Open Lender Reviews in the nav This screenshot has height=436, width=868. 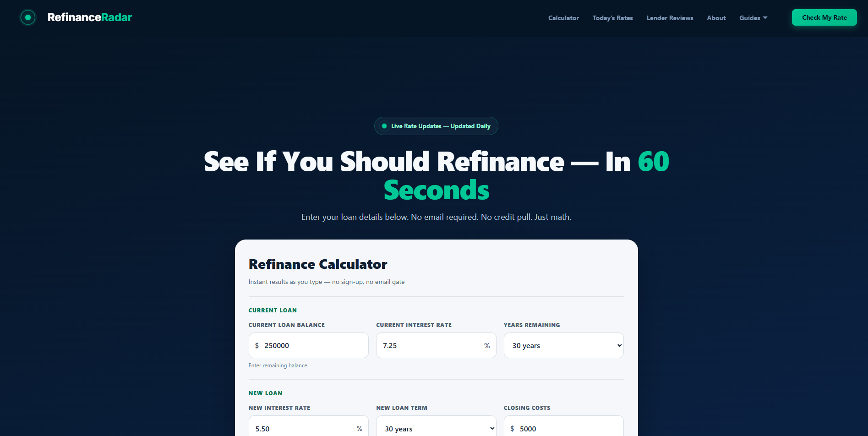pyautogui.click(x=670, y=18)
